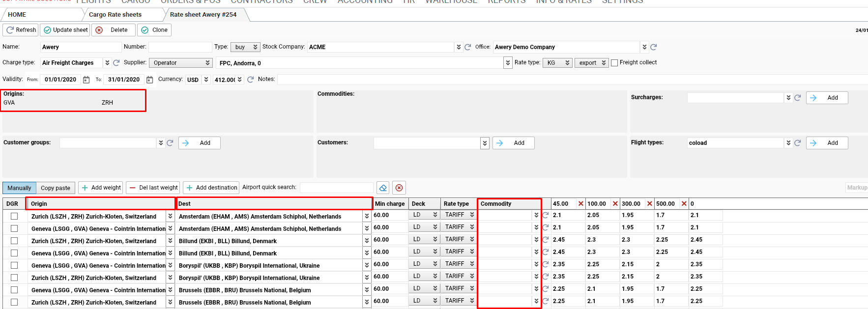Go to the HOME tab
This screenshot has width=868, height=309.
17,15
